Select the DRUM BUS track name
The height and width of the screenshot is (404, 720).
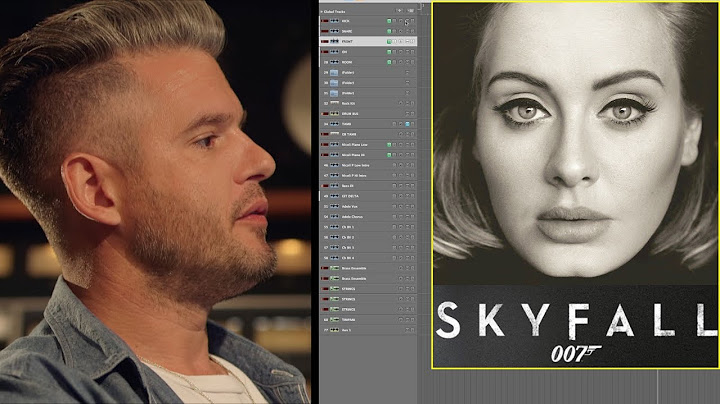[x=350, y=113]
